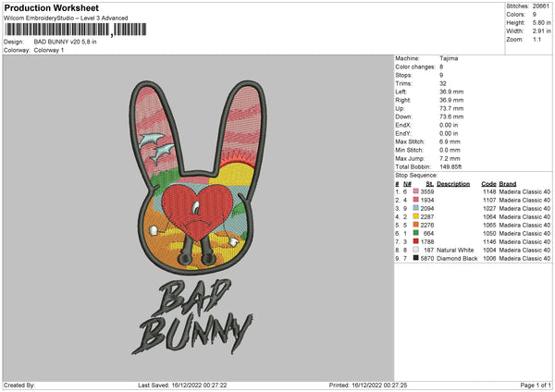The image size is (555, 392).
Task: Click the 'Colorway 1' value
Action: [x=49, y=50]
